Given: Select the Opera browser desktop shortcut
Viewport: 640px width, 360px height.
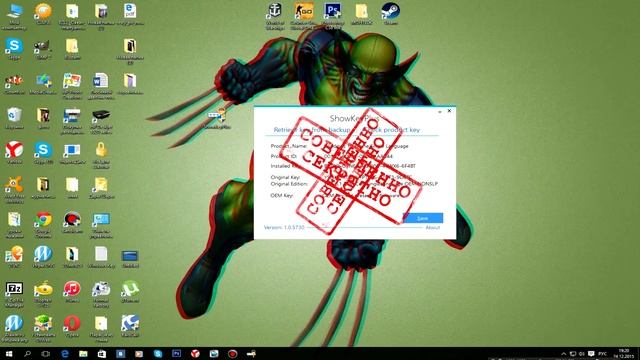Looking at the screenshot, I should [72, 327].
